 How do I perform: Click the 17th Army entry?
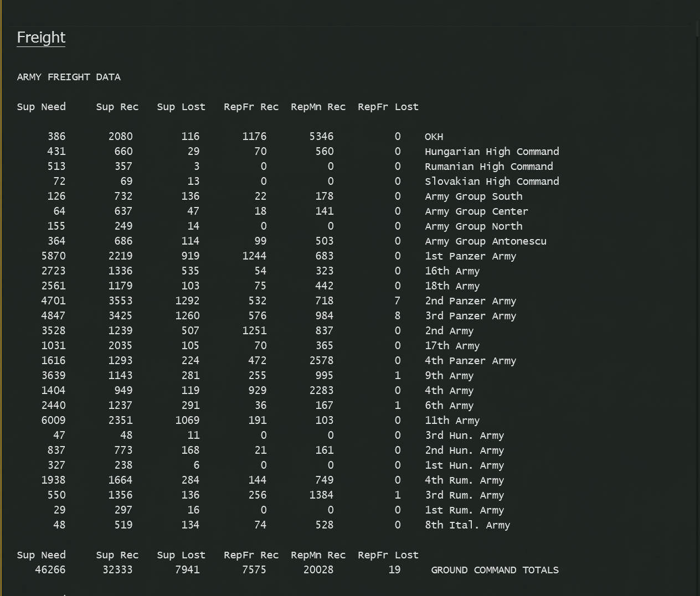point(452,345)
